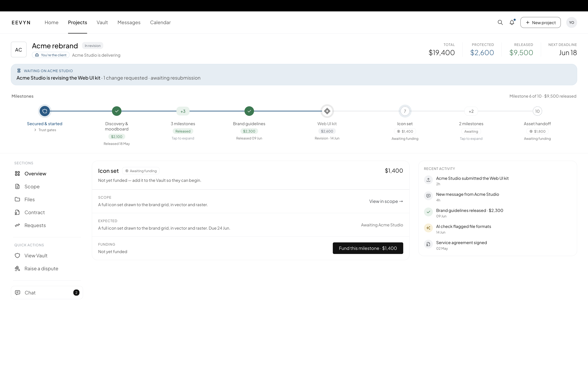The height and width of the screenshot is (380, 588).
Task: Click the Chat unread badge 2
Action: [x=76, y=293]
